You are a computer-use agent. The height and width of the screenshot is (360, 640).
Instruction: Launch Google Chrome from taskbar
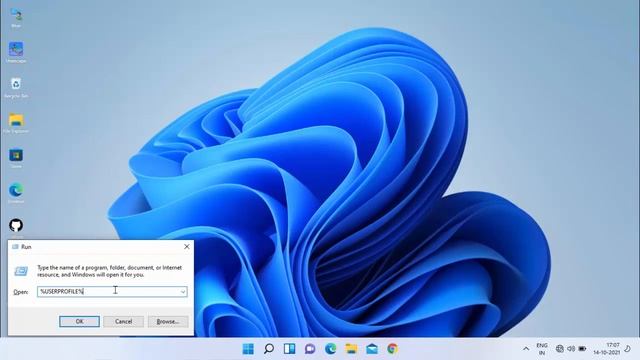[393, 349]
